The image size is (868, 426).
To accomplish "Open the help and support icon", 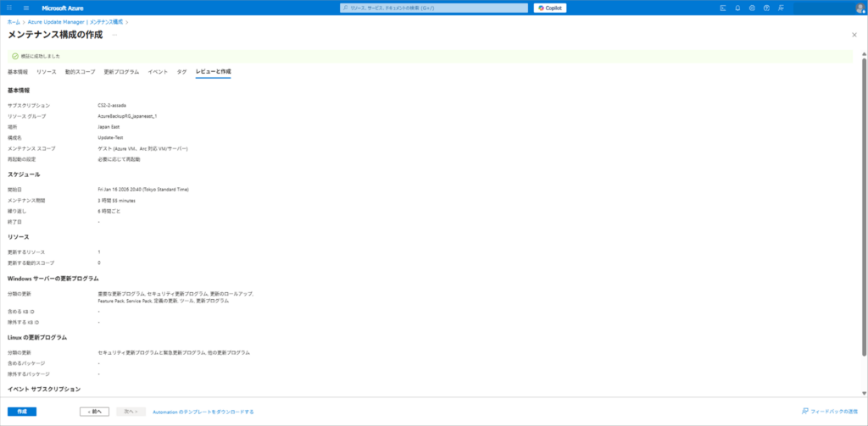I will coord(765,8).
